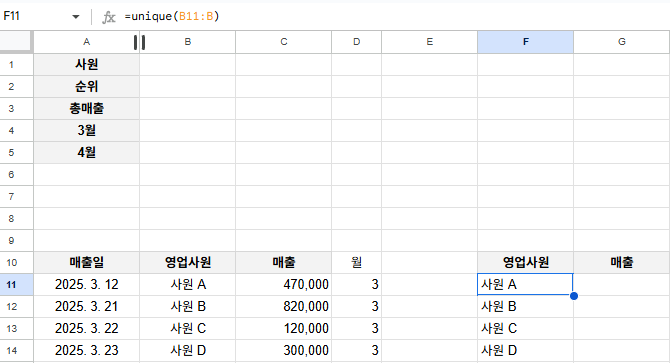Click month value 3 in row 13
Viewport: 670px width, 363px height.
356,328
